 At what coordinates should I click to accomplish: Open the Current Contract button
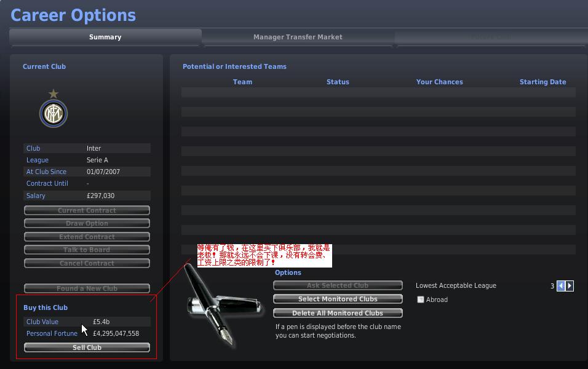click(87, 210)
